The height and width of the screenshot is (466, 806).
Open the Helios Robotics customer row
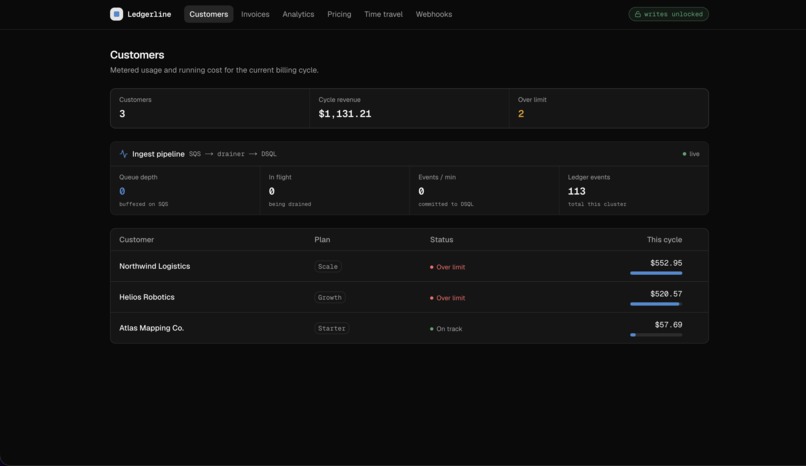pyautogui.click(x=409, y=297)
